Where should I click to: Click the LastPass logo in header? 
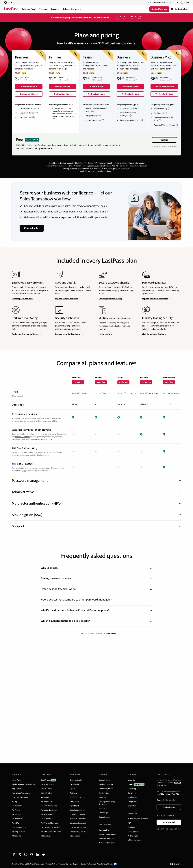click(11, 9)
